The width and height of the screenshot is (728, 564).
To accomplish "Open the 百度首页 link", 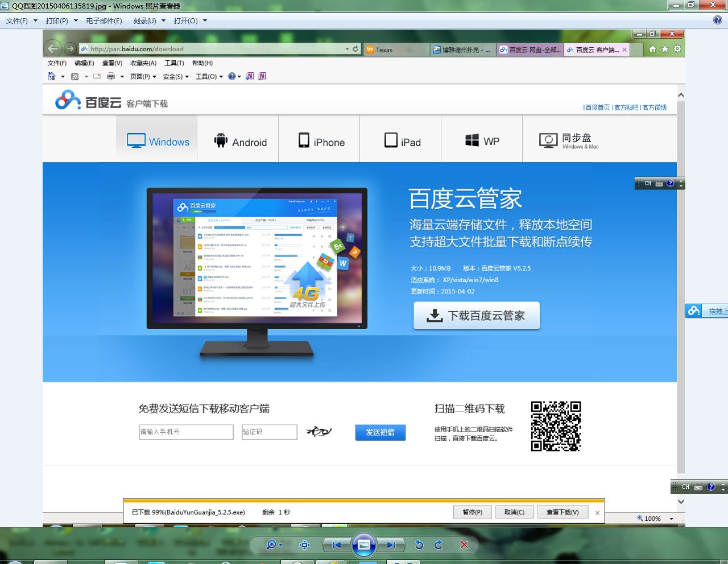I will tap(597, 107).
